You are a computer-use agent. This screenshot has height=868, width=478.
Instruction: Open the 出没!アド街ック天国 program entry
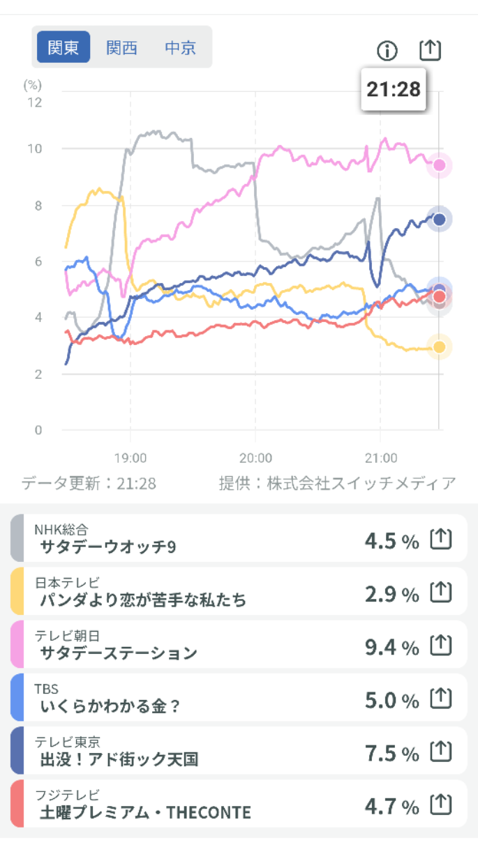(119, 759)
